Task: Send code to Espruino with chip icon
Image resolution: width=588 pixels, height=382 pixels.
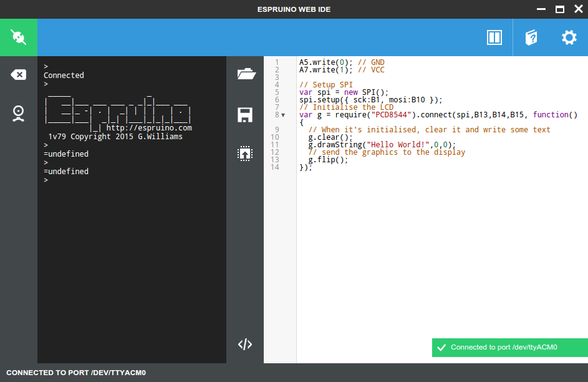Action: pos(245,154)
